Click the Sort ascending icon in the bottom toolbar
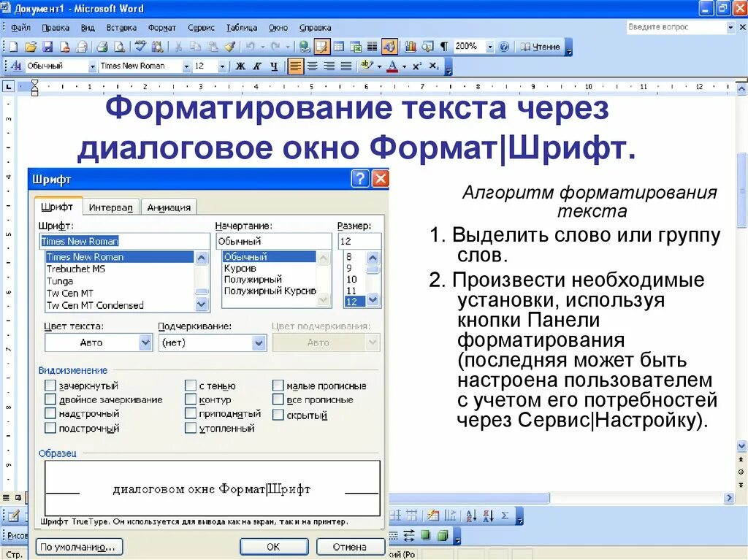Image resolution: width=748 pixels, height=560 pixels. [471, 515]
